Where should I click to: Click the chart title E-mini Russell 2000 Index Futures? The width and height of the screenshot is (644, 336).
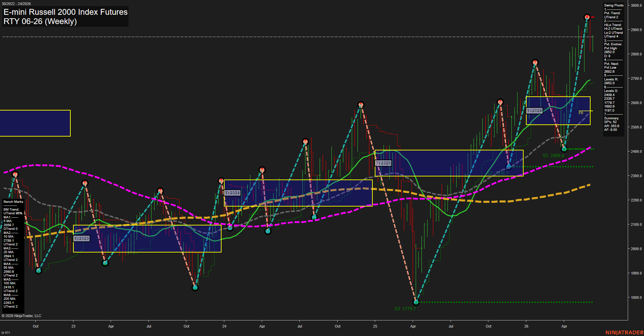click(66, 12)
